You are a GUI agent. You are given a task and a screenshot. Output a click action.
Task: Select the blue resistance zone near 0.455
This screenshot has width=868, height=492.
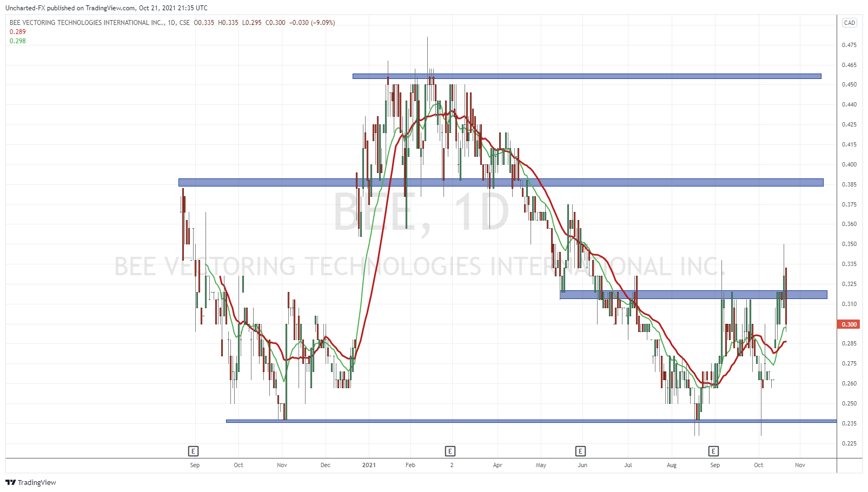587,76
